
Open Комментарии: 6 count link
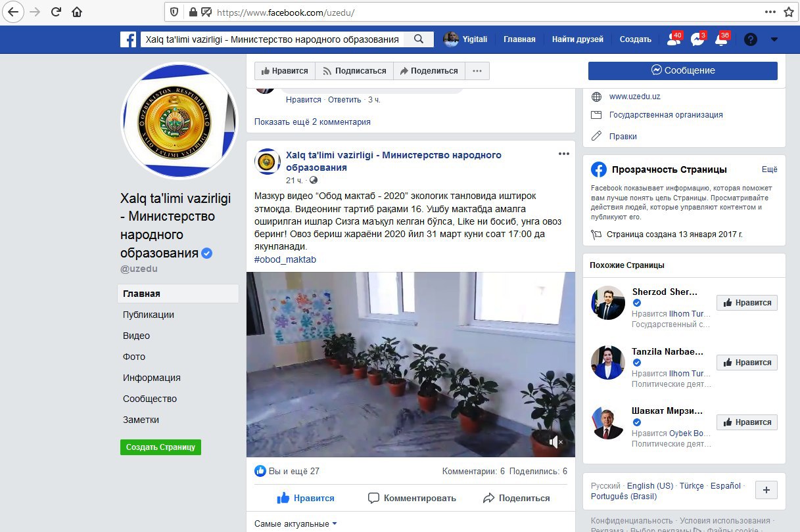(x=473, y=471)
